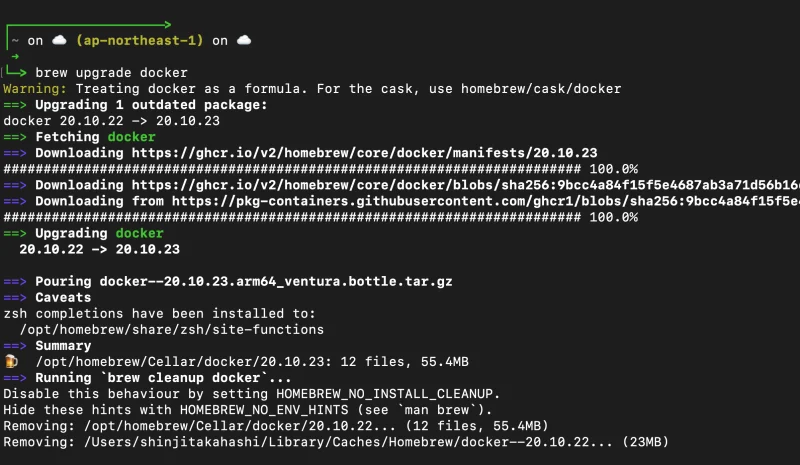Click the first cloud icon in the prompt

tap(58, 40)
